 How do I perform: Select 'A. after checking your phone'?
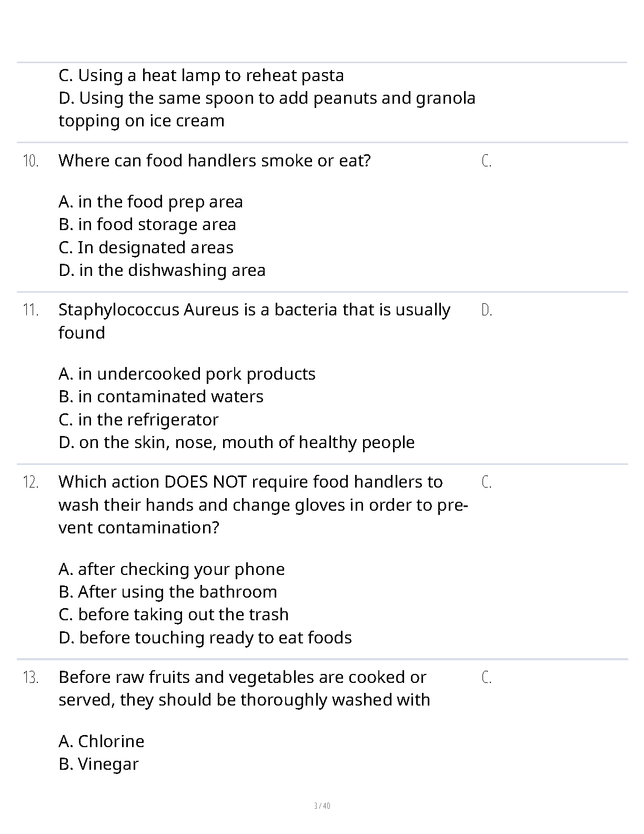pyautogui.click(x=172, y=569)
